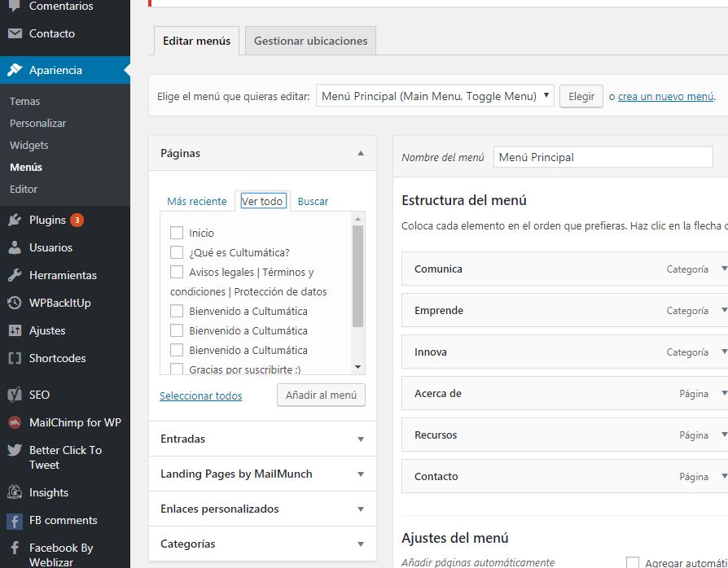Expand the Categorías panel
Screen dimensions: 728x568
[262, 544]
